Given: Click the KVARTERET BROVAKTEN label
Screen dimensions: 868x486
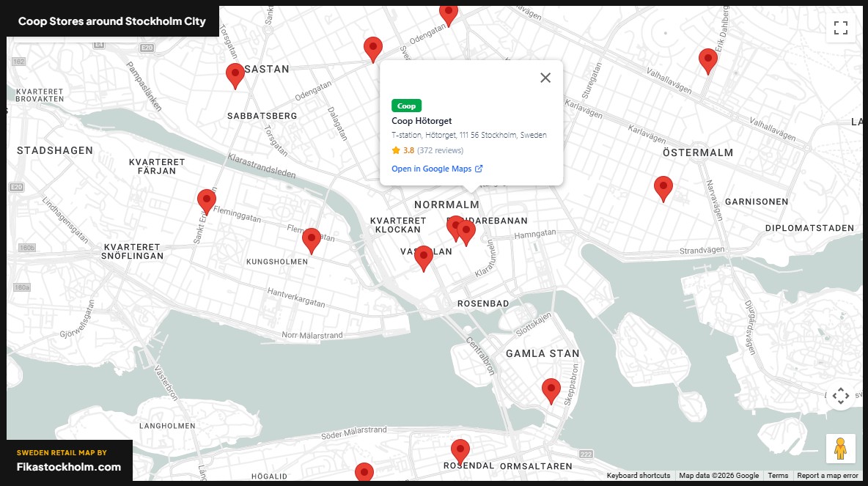Looking at the screenshot, I should tap(40, 95).
